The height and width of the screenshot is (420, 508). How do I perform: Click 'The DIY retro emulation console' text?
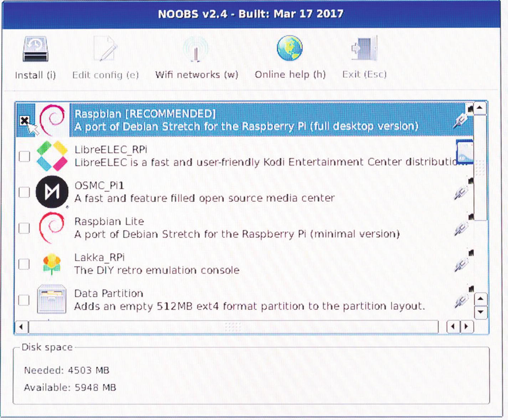(156, 270)
